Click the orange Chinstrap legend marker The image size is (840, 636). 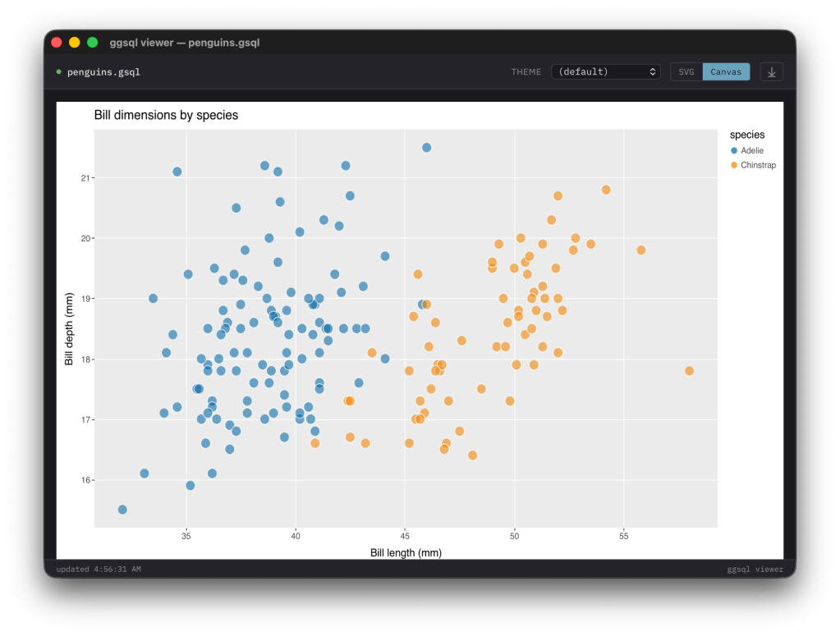coord(734,166)
